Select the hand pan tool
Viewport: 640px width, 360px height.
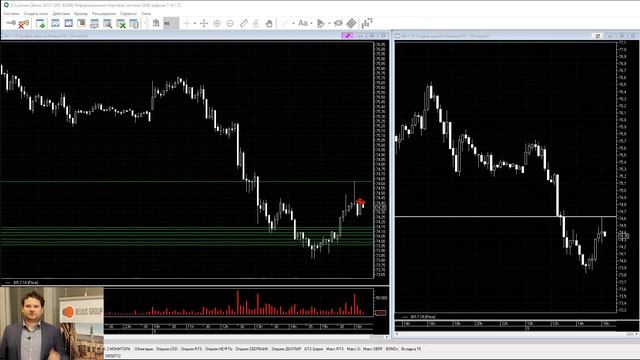point(269,23)
